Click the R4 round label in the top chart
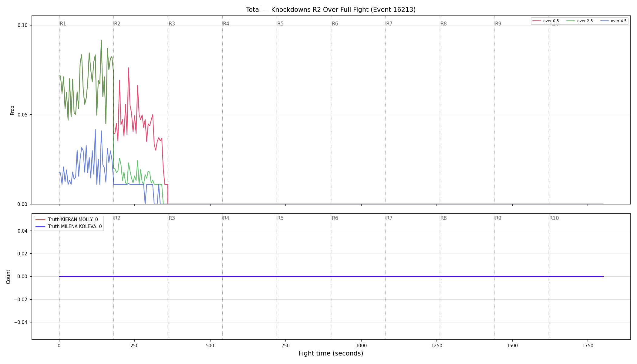Screen dimensions: 637x364 coord(226,24)
